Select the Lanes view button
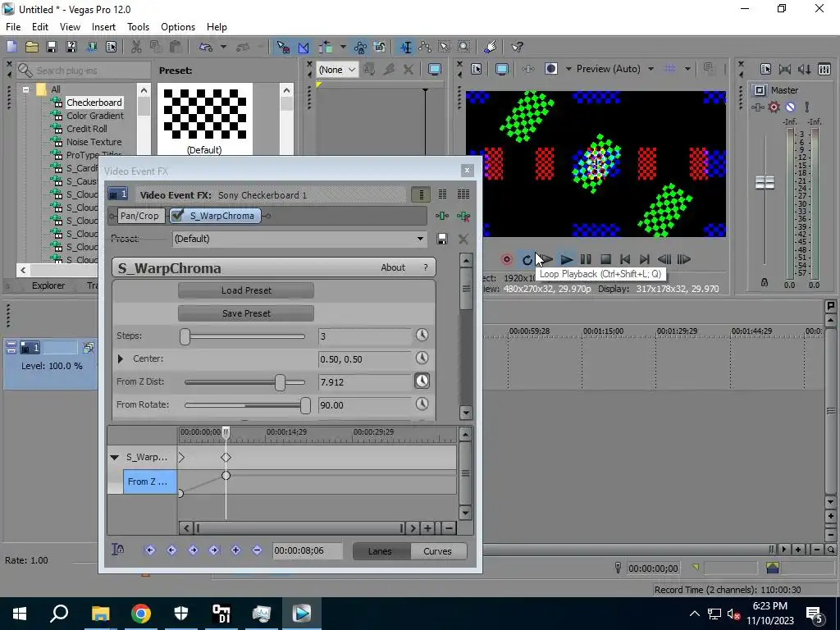The height and width of the screenshot is (630, 840). point(380,551)
